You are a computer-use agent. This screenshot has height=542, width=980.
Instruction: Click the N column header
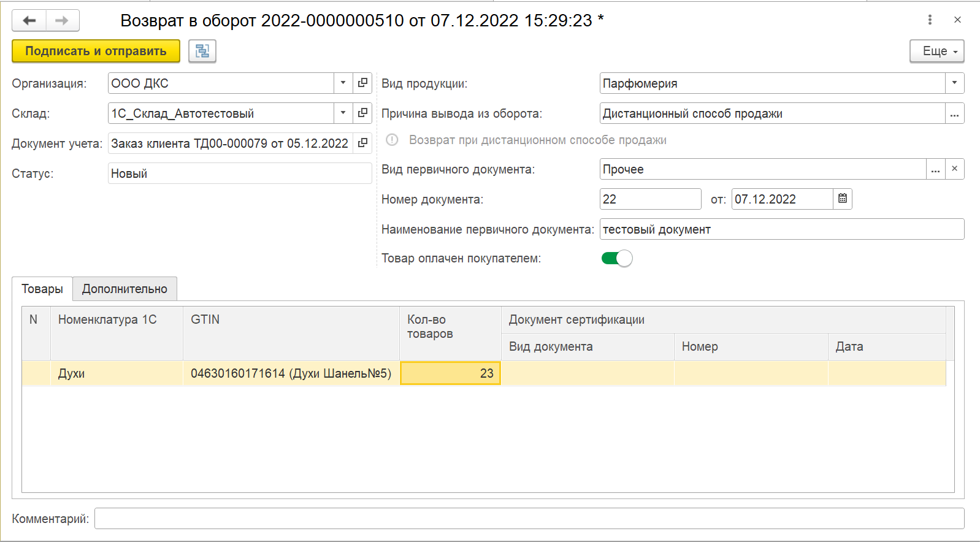(36, 333)
